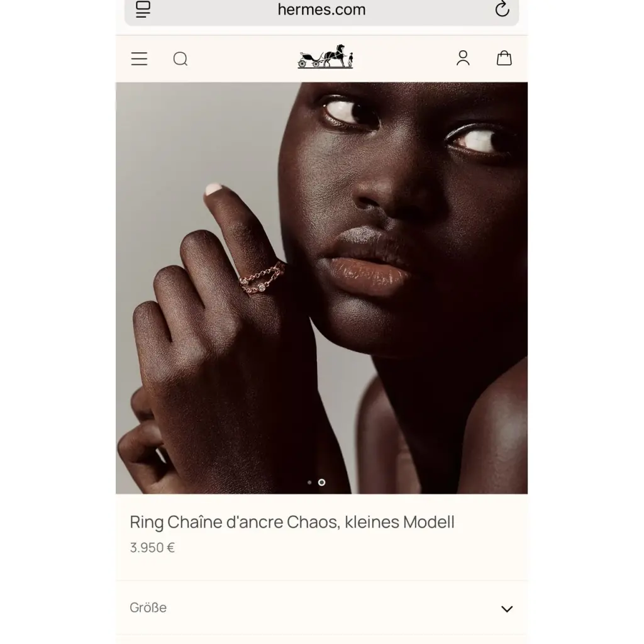The image size is (644, 644).
Task: Open the shopping bag cart
Action: coord(504,58)
